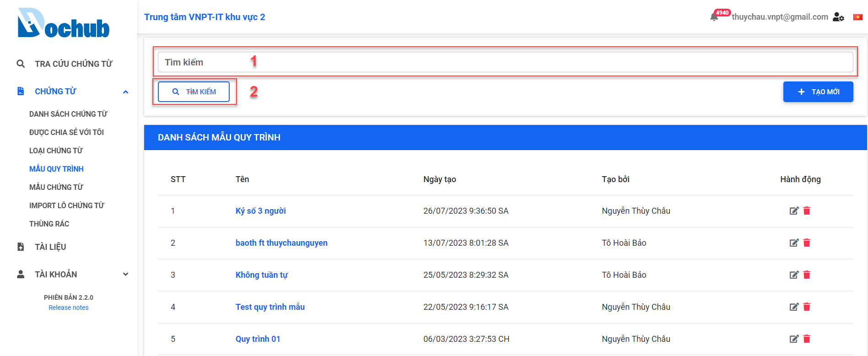Edit the 'Ký số 3 người' template
Image resolution: width=868 pixels, height=356 pixels.
point(794,210)
